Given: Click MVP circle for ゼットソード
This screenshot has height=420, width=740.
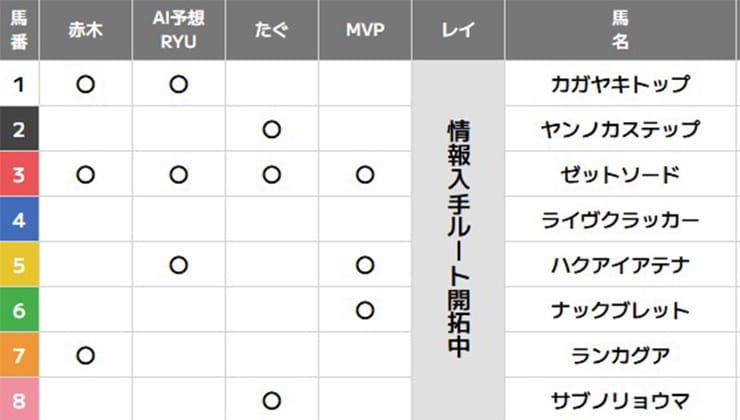Looking at the screenshot, I should [x=365, y=175].
